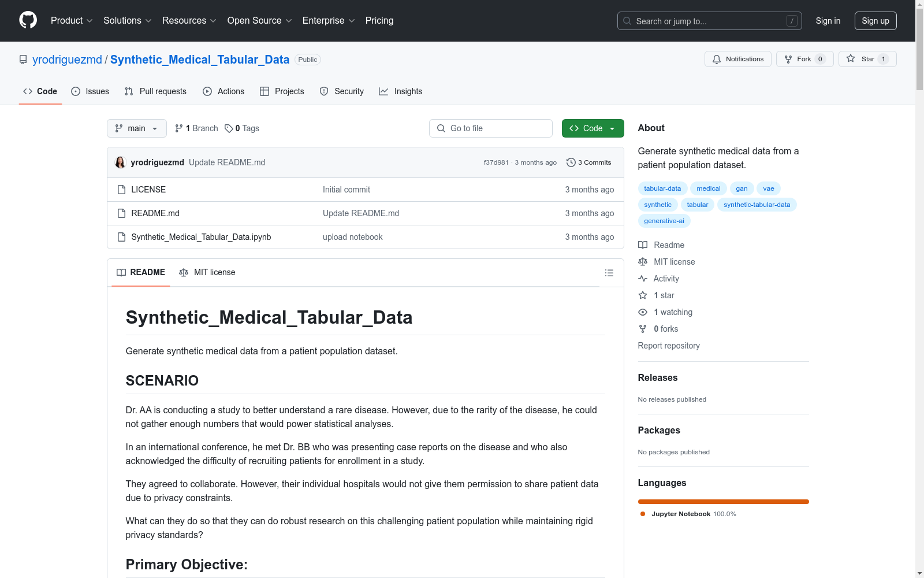This screenshot has height=578, width=924.
Task: Click the LICENSE file icon
Action: click(x=121, y=190)
